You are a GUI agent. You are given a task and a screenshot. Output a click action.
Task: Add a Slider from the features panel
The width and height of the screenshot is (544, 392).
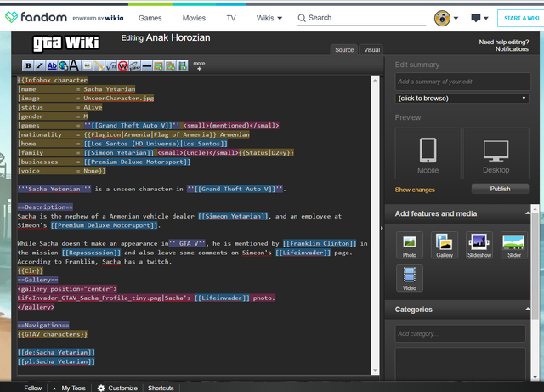(x=513, y=245)
